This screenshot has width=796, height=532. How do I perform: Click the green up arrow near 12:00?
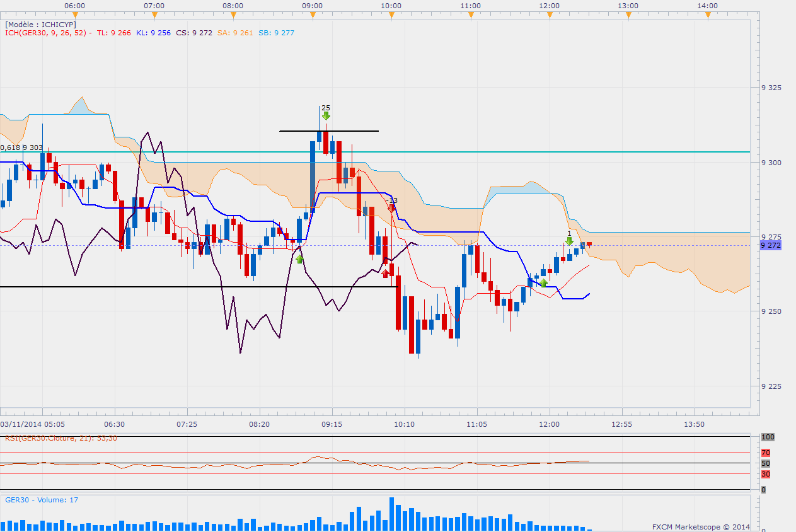(x=543, y=283)
